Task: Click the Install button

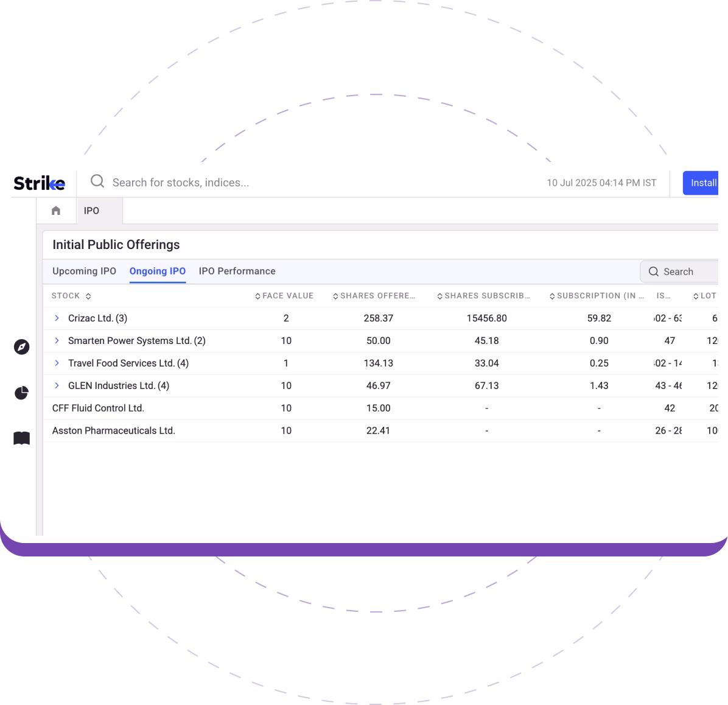Action: click(x=702, y=183)
